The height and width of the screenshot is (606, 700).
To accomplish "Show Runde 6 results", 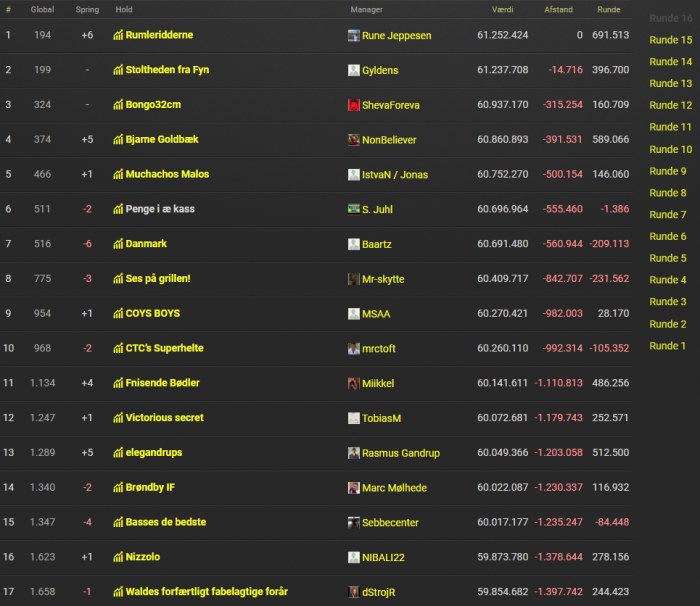I will [x=668, y=236].
